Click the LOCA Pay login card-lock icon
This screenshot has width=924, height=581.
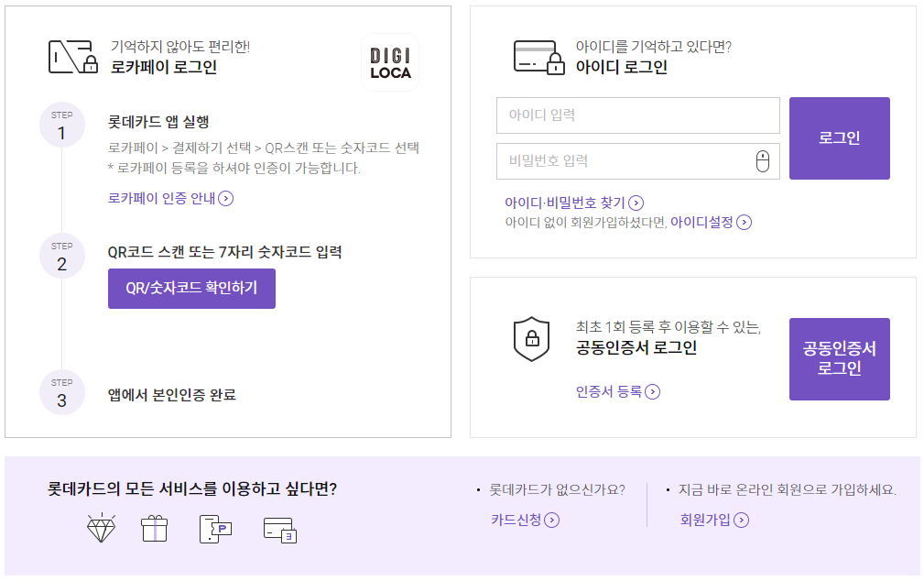pos(73,57)
